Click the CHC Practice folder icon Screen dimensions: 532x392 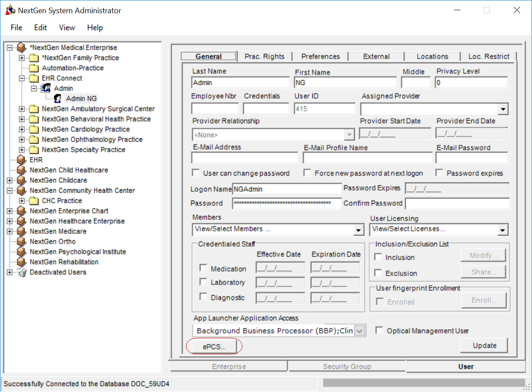click(34, 201)
